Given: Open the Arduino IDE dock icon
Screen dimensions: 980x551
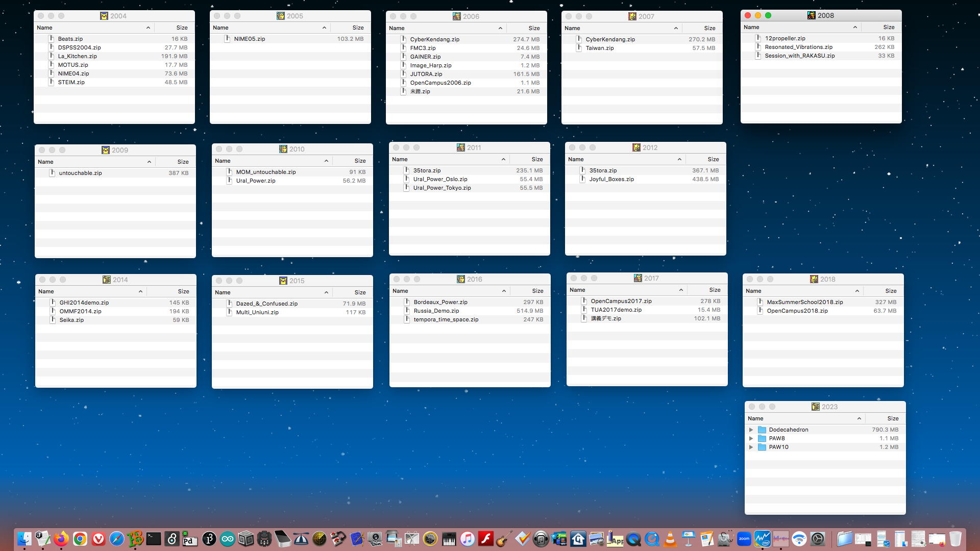Looking at the screenshot, I should pos(228,539).
